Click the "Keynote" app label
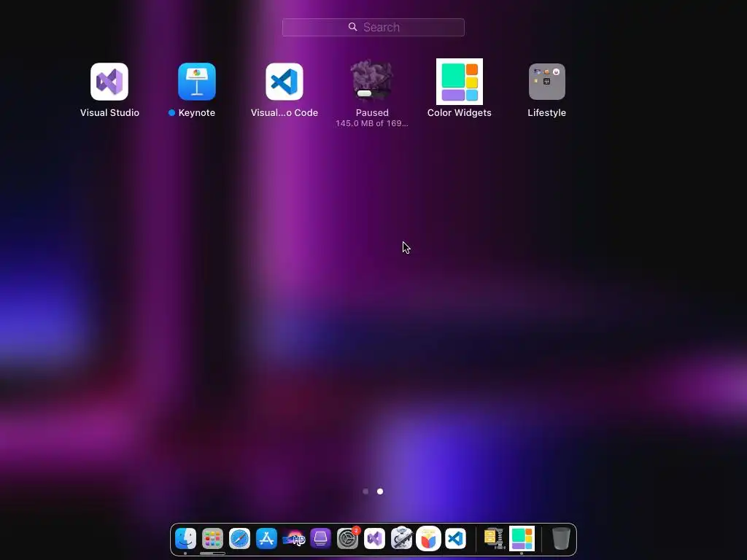 pyautogui.click(x=197, y=113)
